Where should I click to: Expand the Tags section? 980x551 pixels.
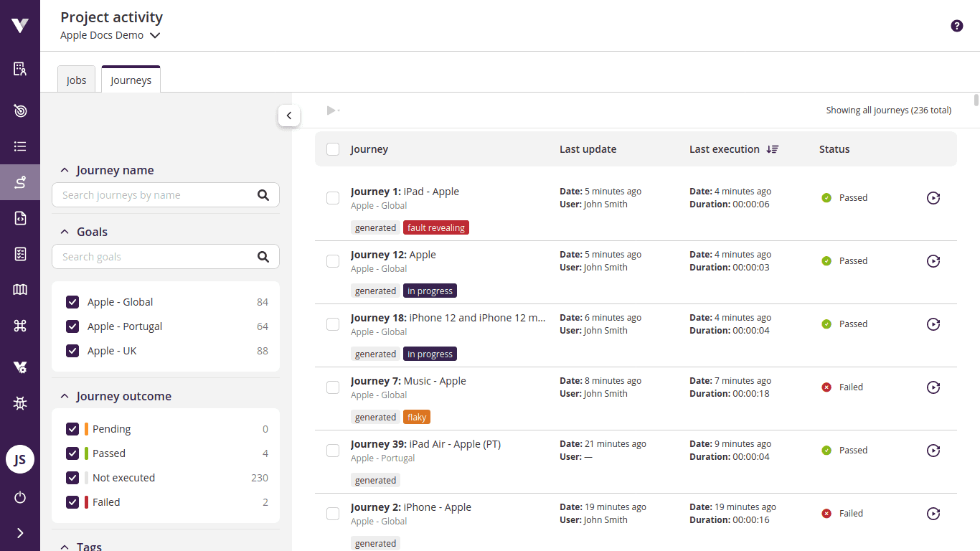click(x=65, y=545)
